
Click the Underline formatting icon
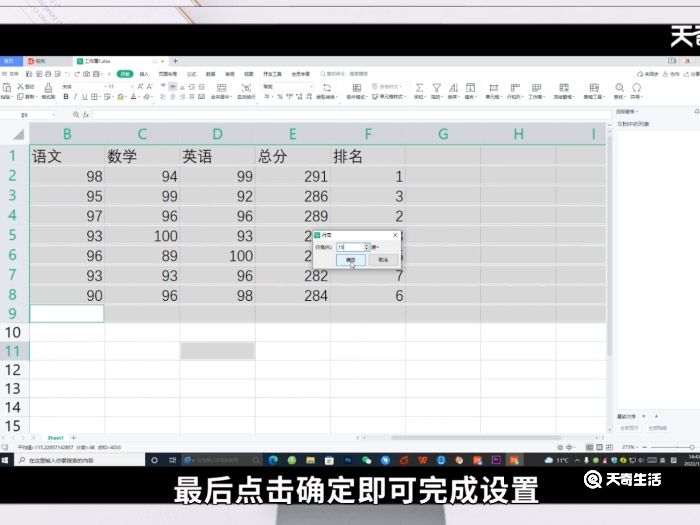(x=84, y=96)
